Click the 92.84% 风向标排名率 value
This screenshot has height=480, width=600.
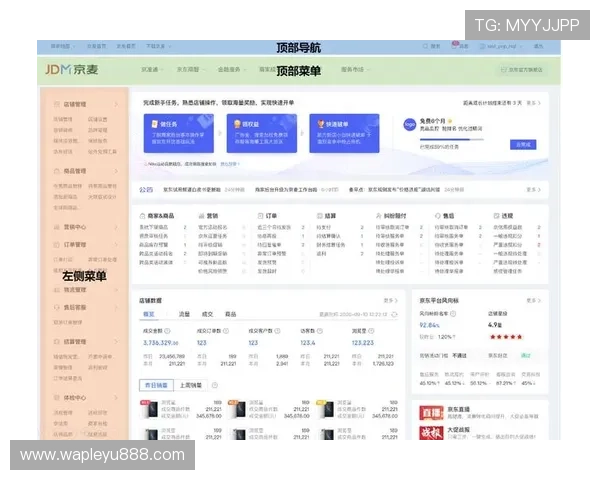pyautogui.click(x=429, y=325)
